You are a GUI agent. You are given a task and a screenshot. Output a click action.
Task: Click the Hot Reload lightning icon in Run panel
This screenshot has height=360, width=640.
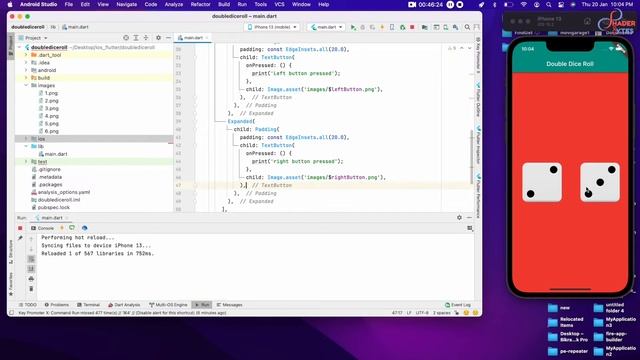click(x=62, y=228)
